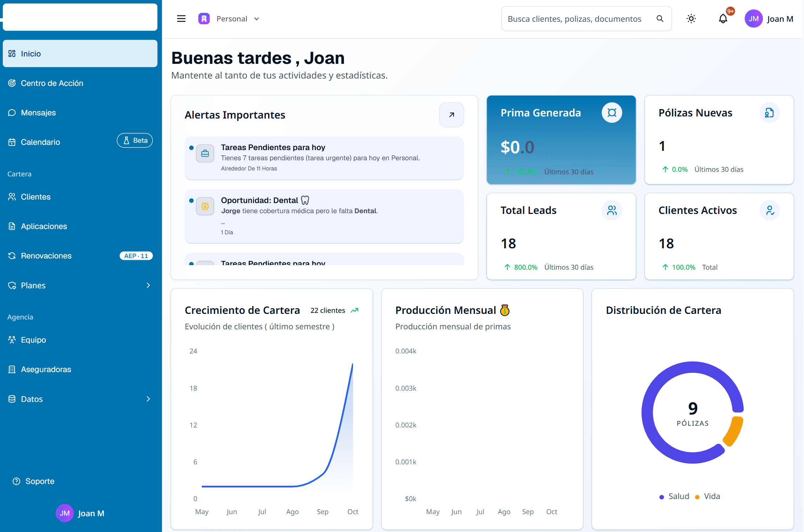Open the Oportunidad: Dental alert
The height and width of the screenshot is (532, 804).
(324, 216)
